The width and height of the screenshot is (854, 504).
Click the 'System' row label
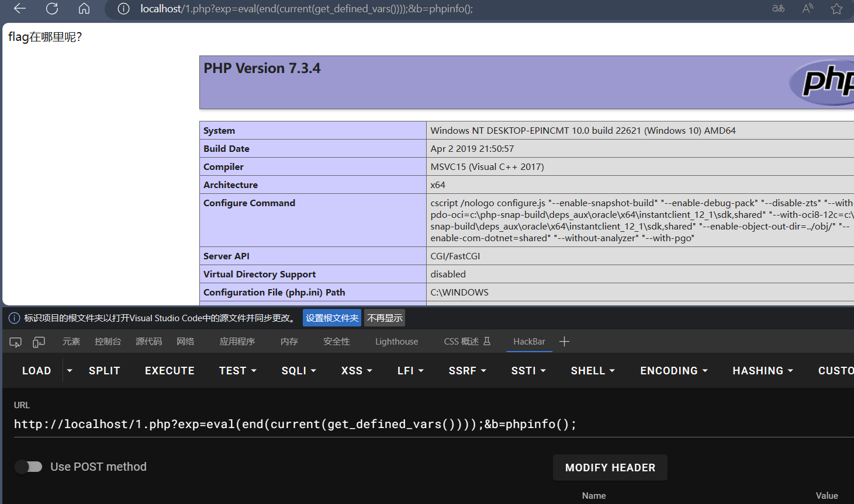219,130
